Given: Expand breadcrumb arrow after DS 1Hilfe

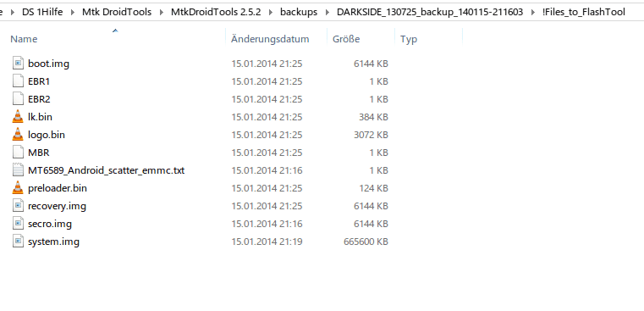Looking at the screenshot, I should [73, 13].
